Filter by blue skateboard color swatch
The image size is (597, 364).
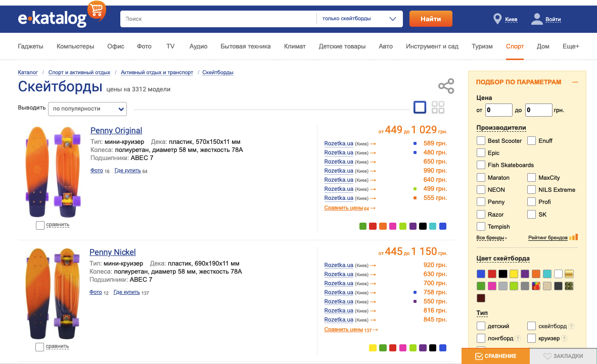tap(481, 274)
